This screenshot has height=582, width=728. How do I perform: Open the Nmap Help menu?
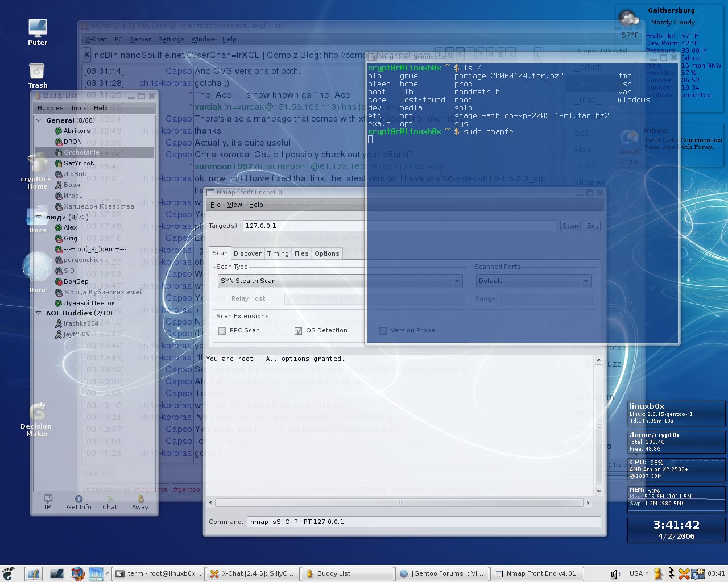(x=256, y=205)
